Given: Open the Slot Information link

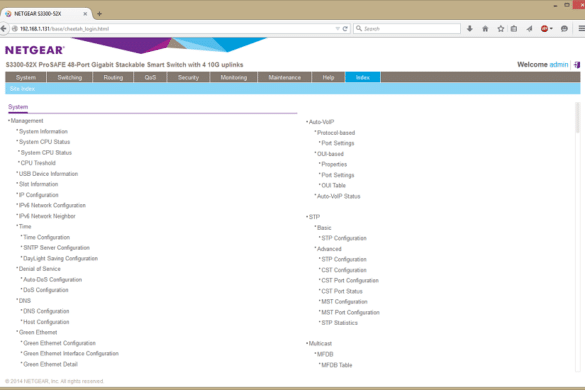Looking at the screenshot, I should point(38,184).
